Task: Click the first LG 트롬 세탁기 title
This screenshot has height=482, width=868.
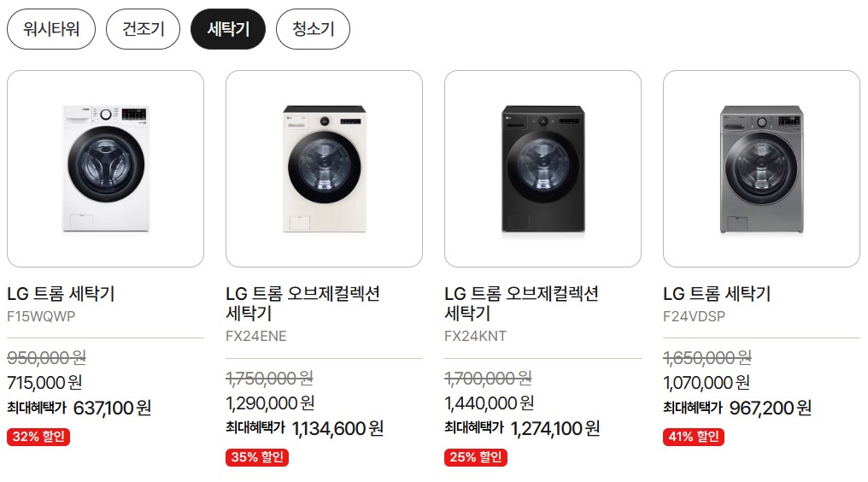Action: [61, 294]
